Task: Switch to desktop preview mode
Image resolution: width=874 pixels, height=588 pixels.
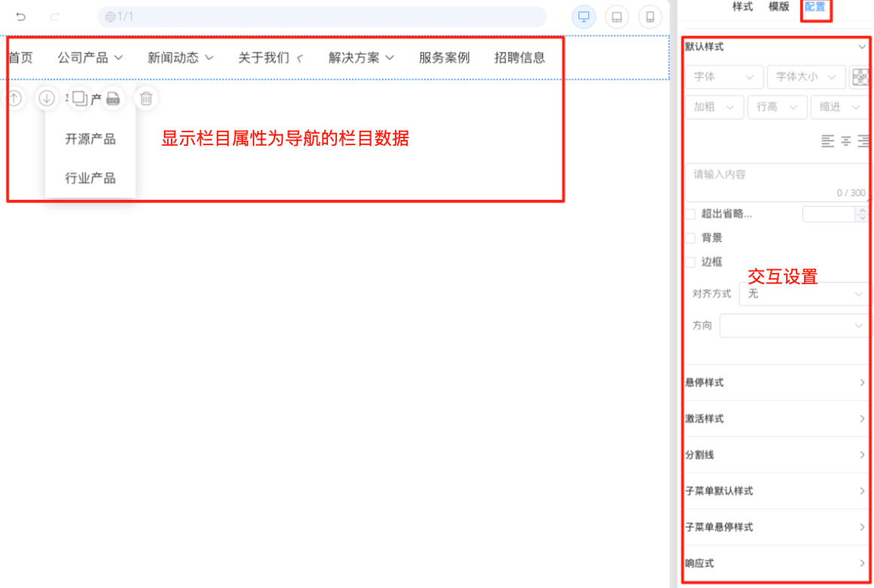Action: 584,17
